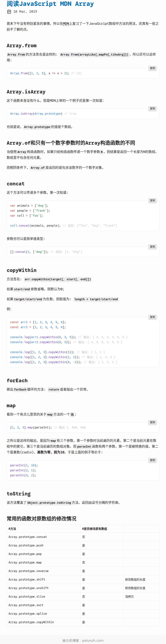
Task: Click the copyWithin section heading
Action: pos(21,270)
